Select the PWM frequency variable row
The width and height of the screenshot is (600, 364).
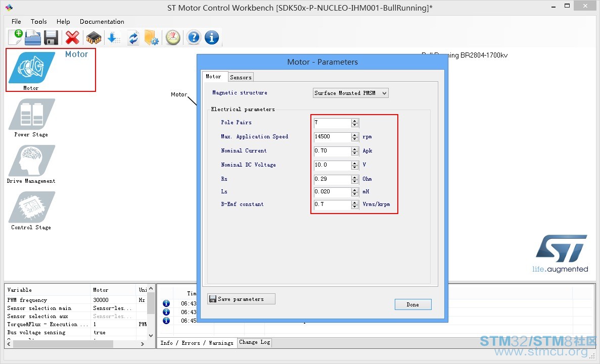76,300
